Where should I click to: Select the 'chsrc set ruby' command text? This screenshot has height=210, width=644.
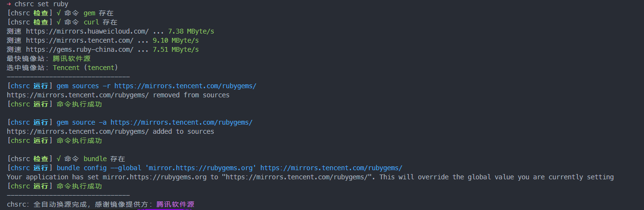coord(41,4)
